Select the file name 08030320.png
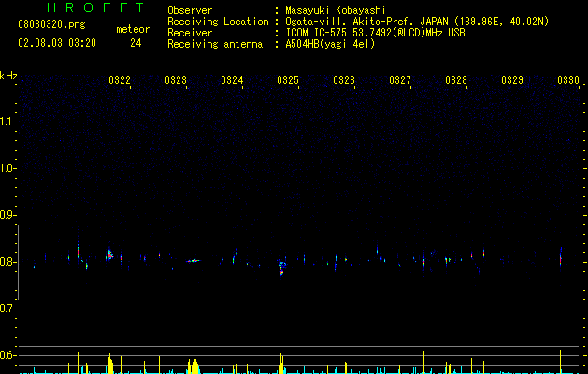588x374 pixels. tap(51, 25)
